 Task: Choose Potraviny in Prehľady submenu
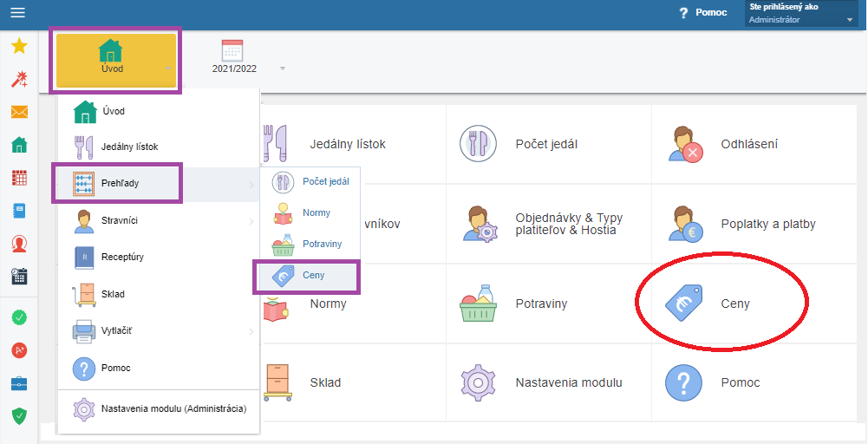310,245
